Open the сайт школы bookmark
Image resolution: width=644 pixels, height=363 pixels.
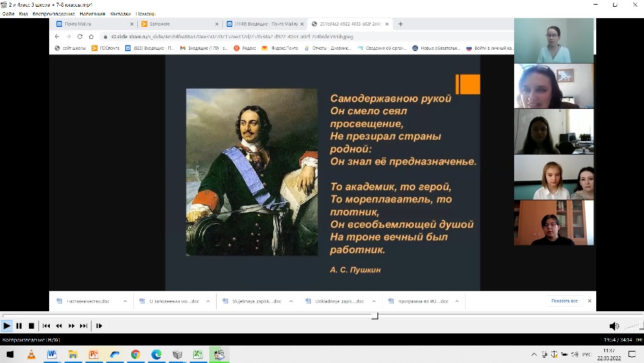[70, 48]
